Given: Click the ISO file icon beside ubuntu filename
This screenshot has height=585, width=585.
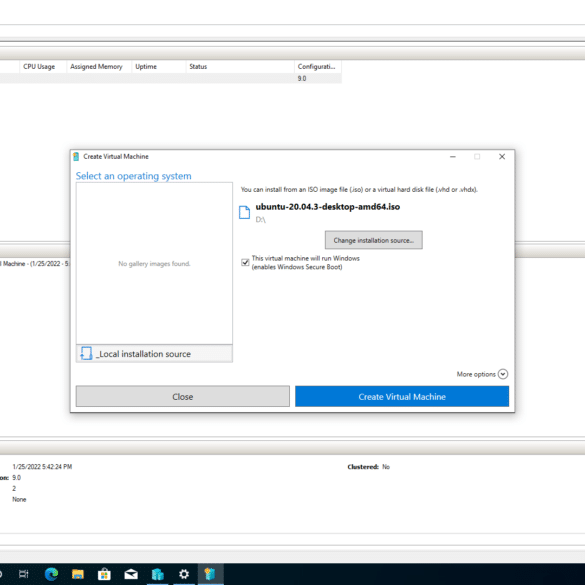Looking at the screenshot, I should point(244,212).
